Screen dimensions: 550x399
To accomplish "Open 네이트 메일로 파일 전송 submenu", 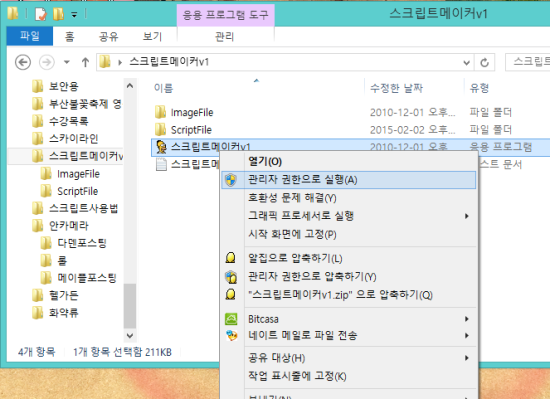I will pos(349,336).
